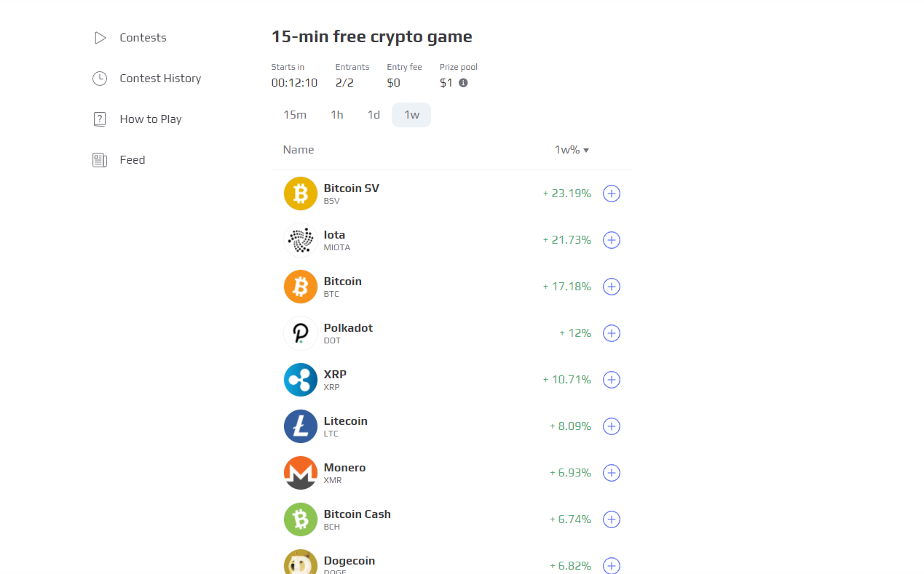Image resolution: width=924 pixels, height=574 pixels.
Task: Click the Monero name text
Action: (x=345, y=467)
